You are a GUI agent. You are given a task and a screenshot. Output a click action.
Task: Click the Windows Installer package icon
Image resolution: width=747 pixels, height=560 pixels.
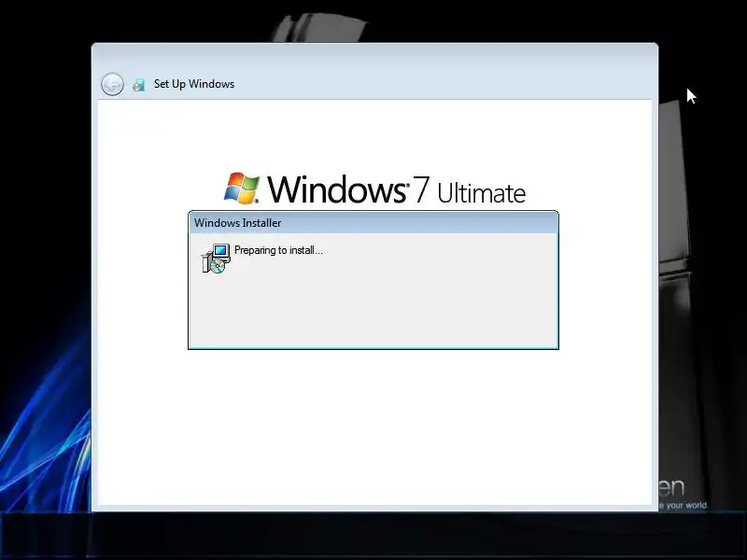216,259
